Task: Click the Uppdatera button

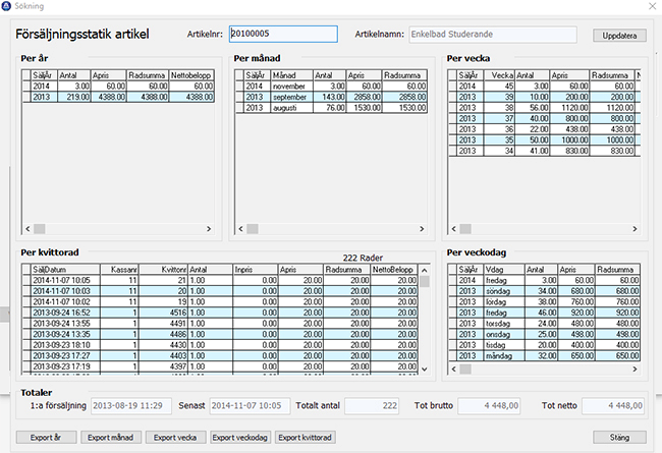Action: (619, 35)
